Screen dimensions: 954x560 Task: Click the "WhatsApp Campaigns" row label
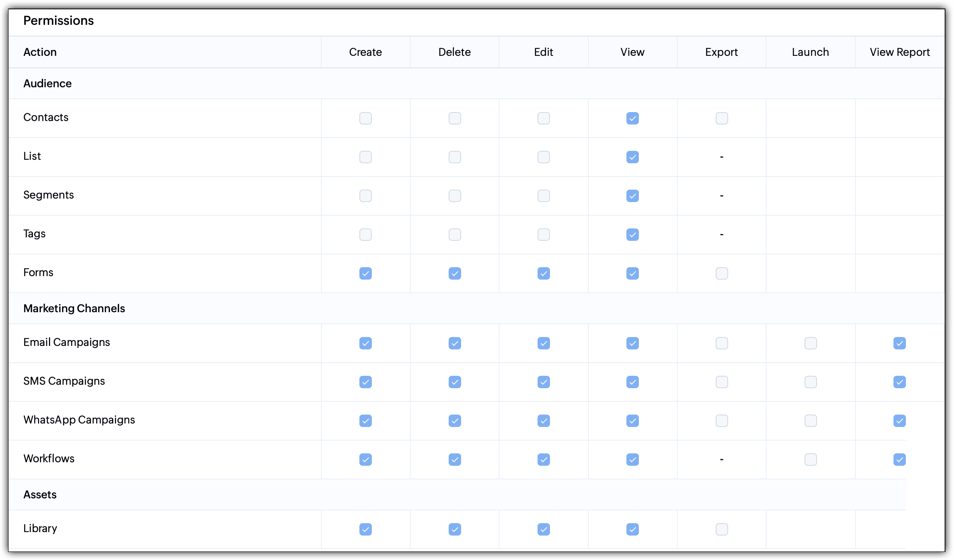(79, 420)
